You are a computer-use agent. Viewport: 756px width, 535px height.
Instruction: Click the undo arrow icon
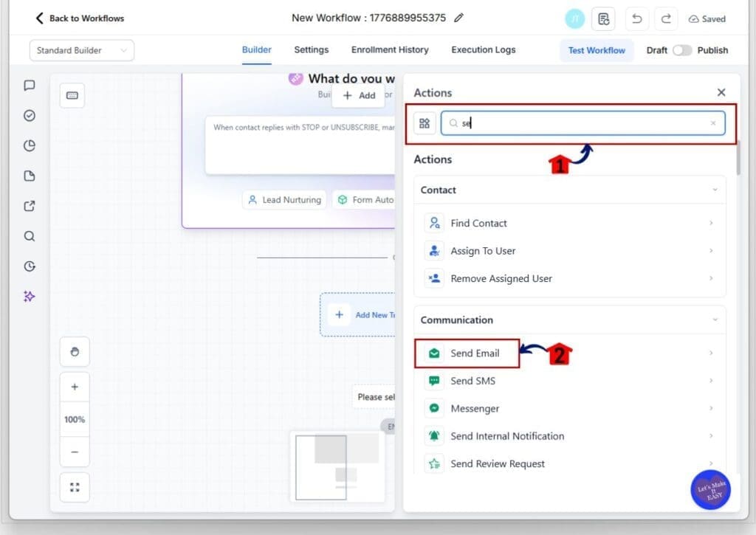coord(637,18)
